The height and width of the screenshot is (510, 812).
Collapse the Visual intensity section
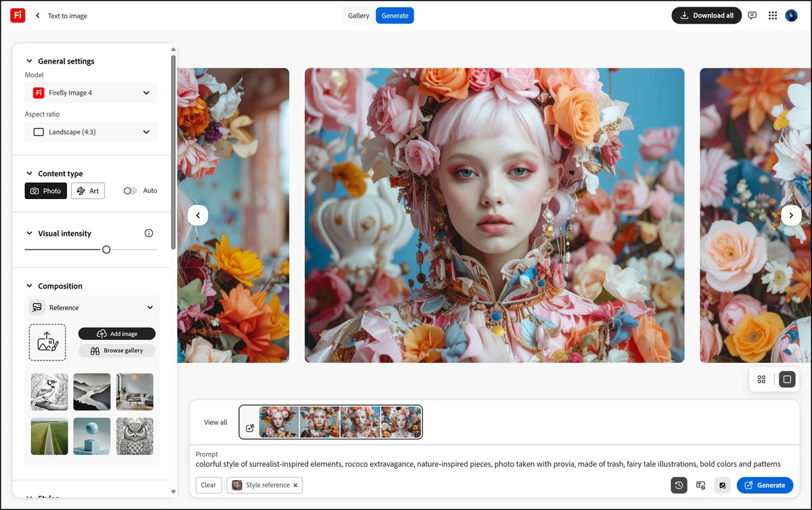(29, 233)
